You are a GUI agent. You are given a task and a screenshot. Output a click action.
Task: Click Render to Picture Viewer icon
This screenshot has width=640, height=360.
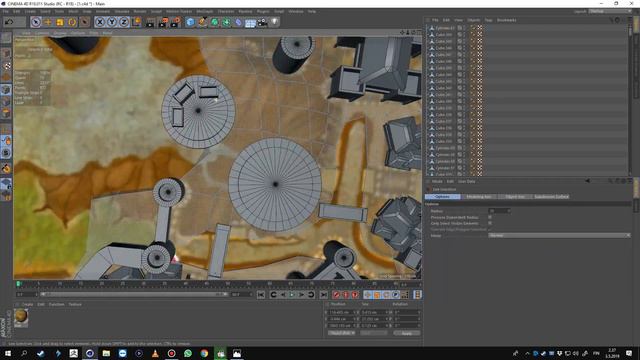[163, 22]
